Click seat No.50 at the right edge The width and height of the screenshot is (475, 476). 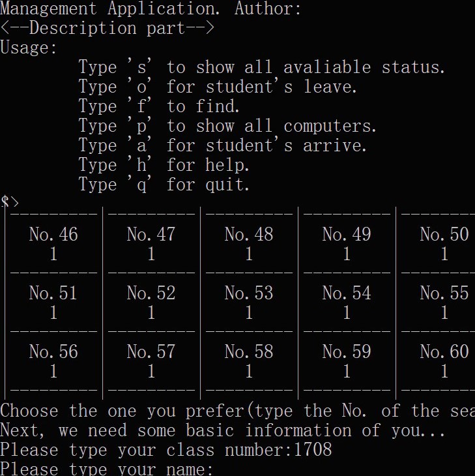point(444,243)
